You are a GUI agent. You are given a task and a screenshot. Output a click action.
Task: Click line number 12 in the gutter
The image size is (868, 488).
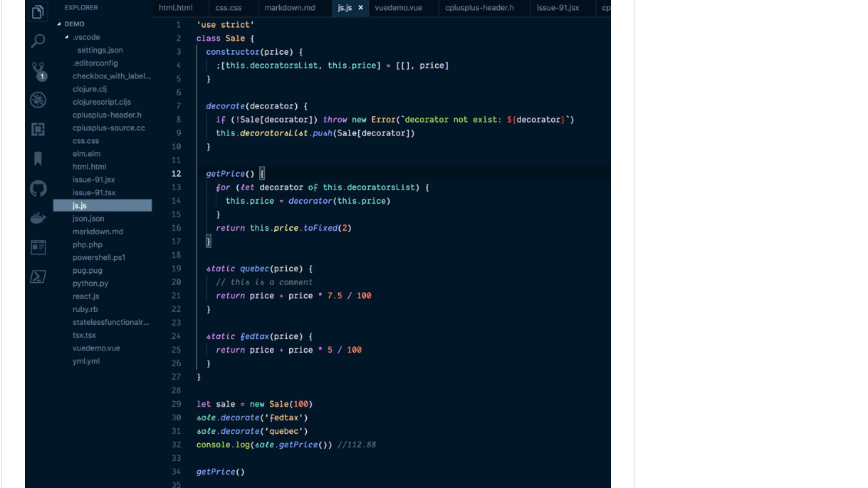click(176, 174)
